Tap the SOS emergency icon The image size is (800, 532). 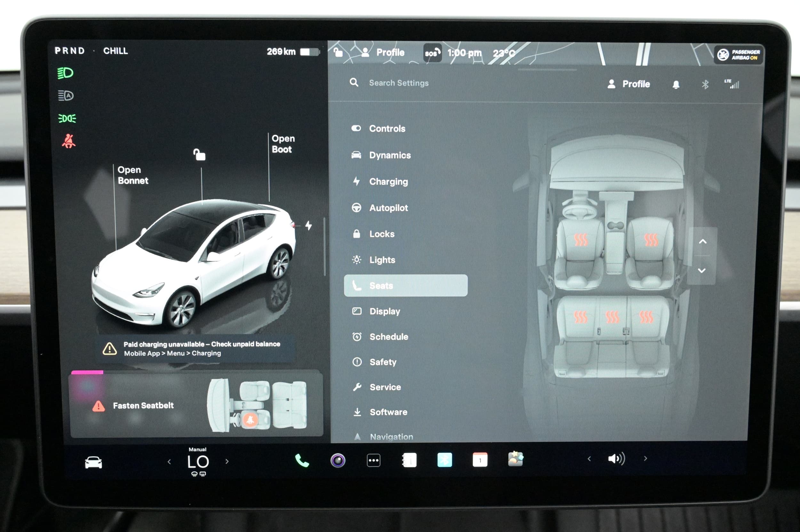432,53
